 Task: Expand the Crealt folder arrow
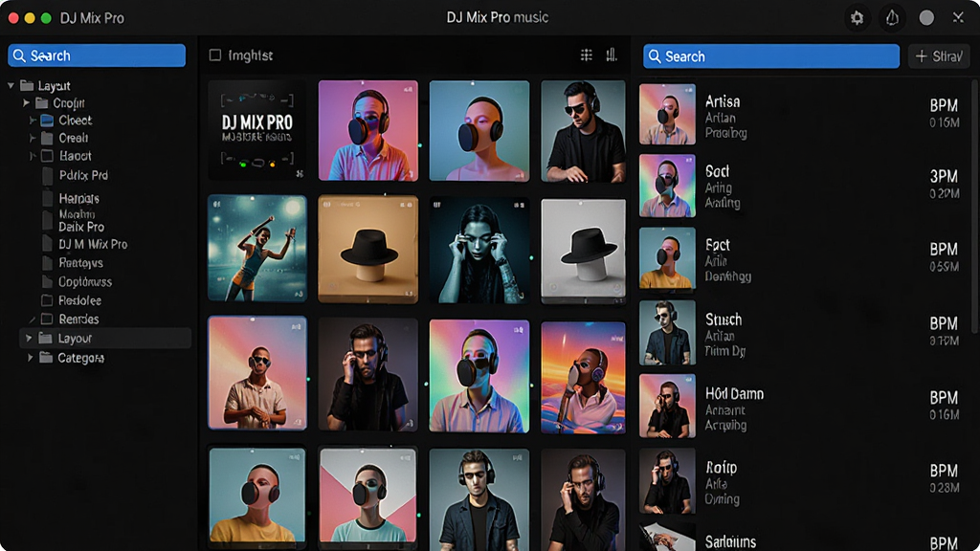click(32, 138)
